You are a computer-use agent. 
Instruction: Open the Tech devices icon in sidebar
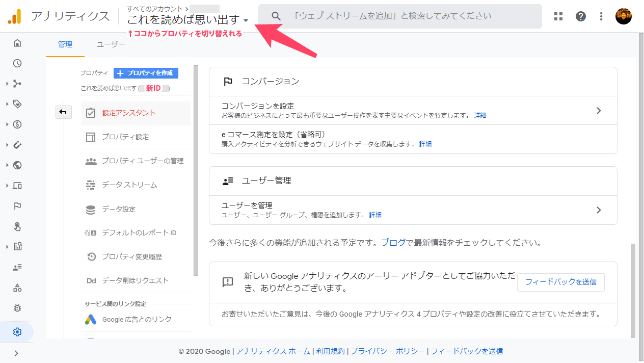pyautogui.click(x=17, y=186)
